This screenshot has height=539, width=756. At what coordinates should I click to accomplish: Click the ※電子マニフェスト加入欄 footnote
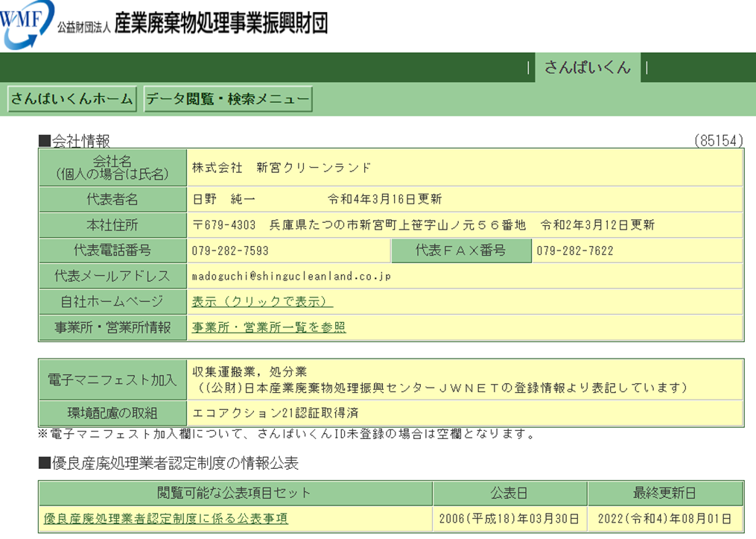point(287,434)
